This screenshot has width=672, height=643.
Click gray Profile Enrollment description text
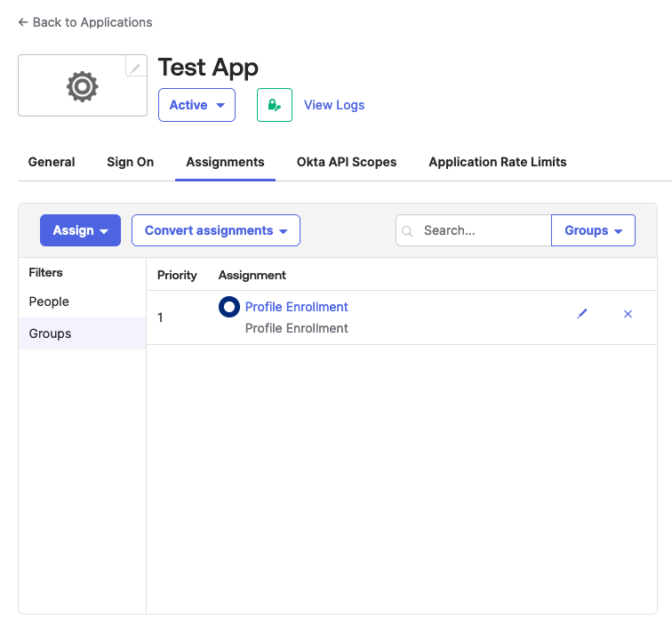297,328
